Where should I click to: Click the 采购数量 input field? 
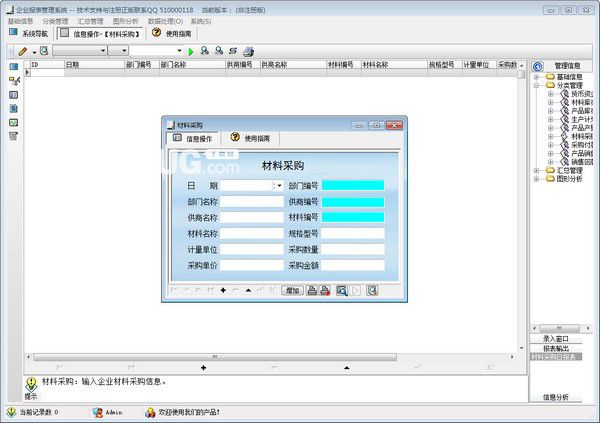tap(353, 249)
